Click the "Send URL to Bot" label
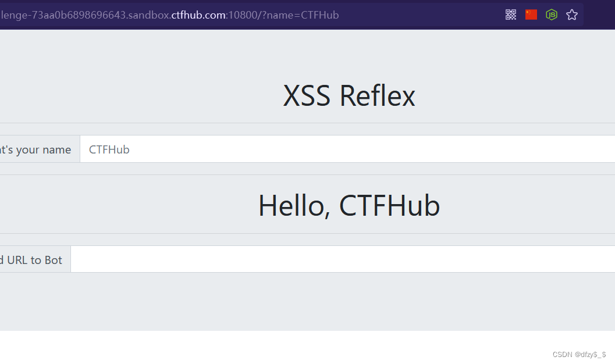615x364 pixels. (32, 259)
